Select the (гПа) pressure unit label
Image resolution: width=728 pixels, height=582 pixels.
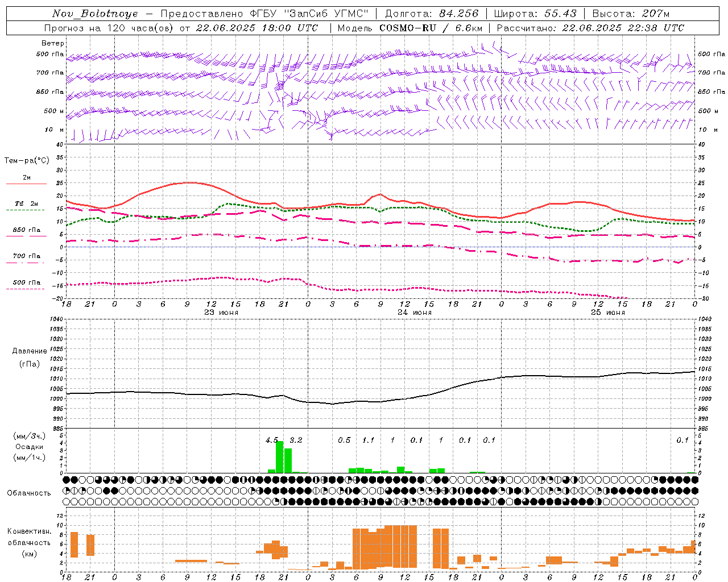tap(30, 364)
